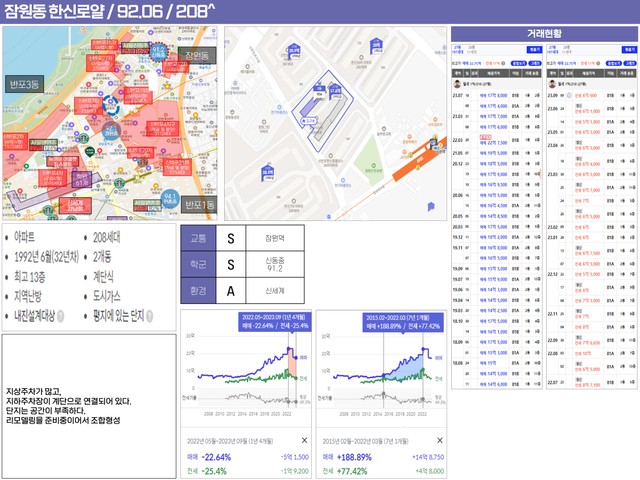The width and height of the screenshot is (640, 480).
Task: Click the 잠원역 cell in rating table
Action: pos(275,238)
